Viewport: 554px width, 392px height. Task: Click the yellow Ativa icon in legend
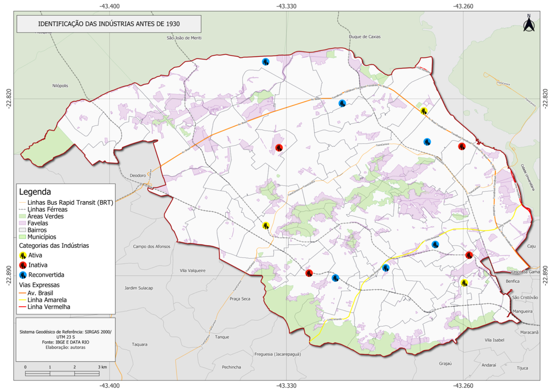(x=23, y=255)
